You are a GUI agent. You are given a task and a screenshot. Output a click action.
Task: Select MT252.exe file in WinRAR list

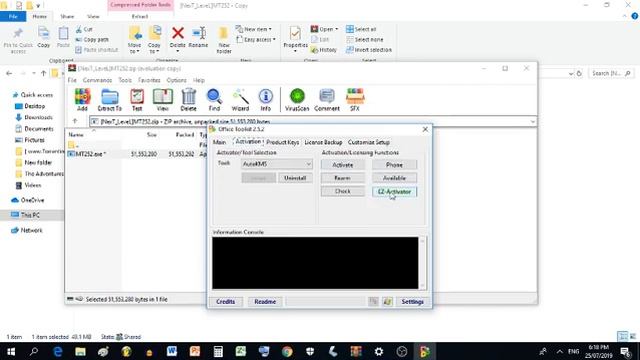[90, 154]
